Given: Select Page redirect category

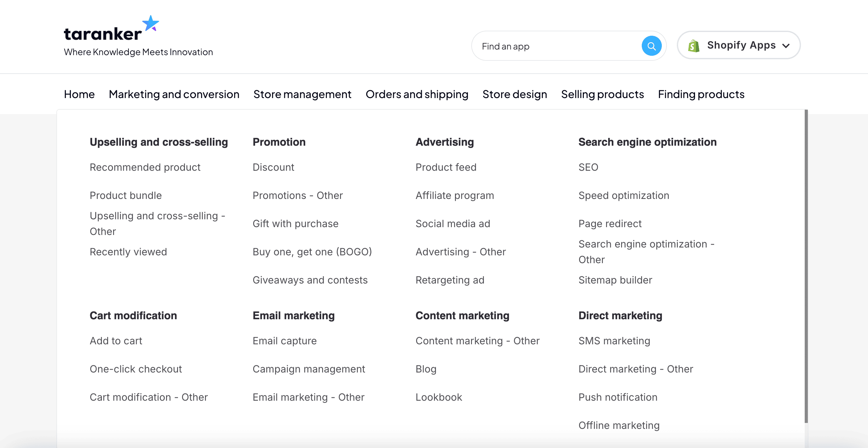Looking at the screenshot, I should tap(610, 224).
